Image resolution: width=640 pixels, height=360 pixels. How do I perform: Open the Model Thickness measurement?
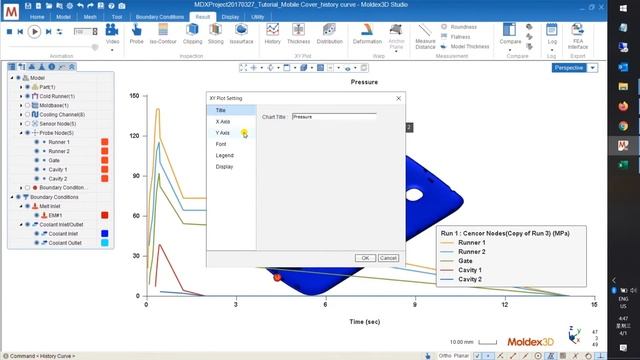465,47
